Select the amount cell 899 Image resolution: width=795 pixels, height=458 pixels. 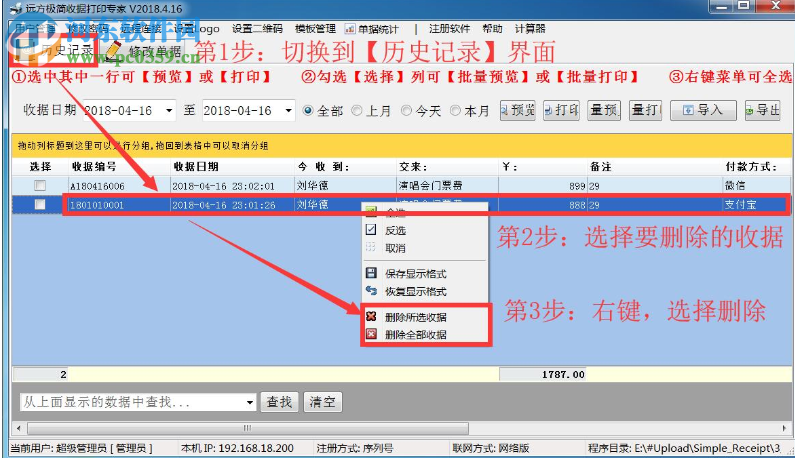click(x=543, y=186)
